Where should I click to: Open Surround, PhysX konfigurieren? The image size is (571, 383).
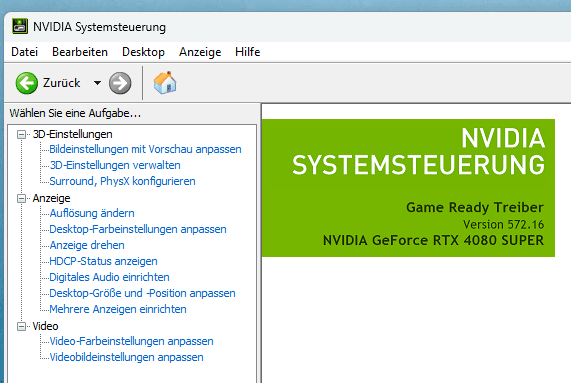(122, 181)
